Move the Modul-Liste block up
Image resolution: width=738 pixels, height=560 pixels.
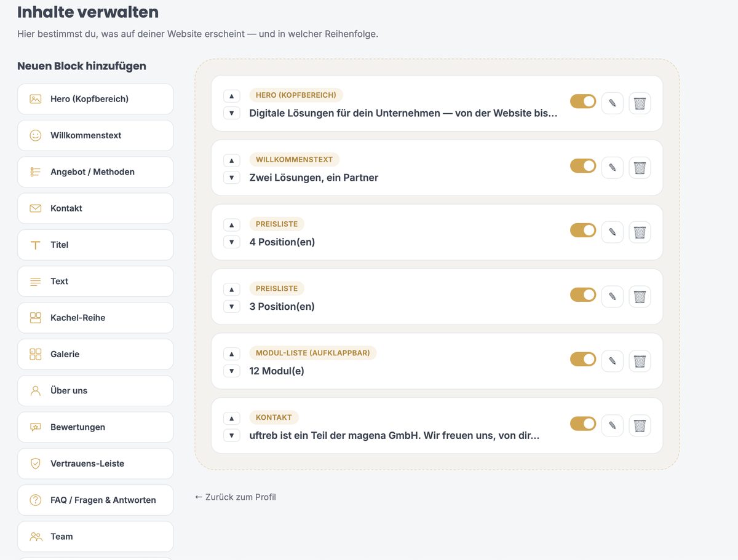(x=231, y=354)
